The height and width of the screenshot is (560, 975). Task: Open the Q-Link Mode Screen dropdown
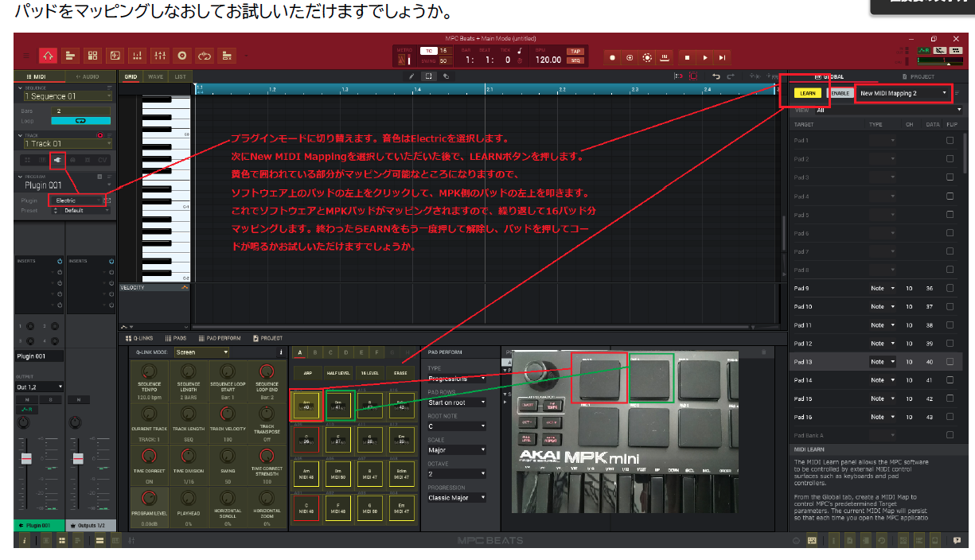point(201,352)
